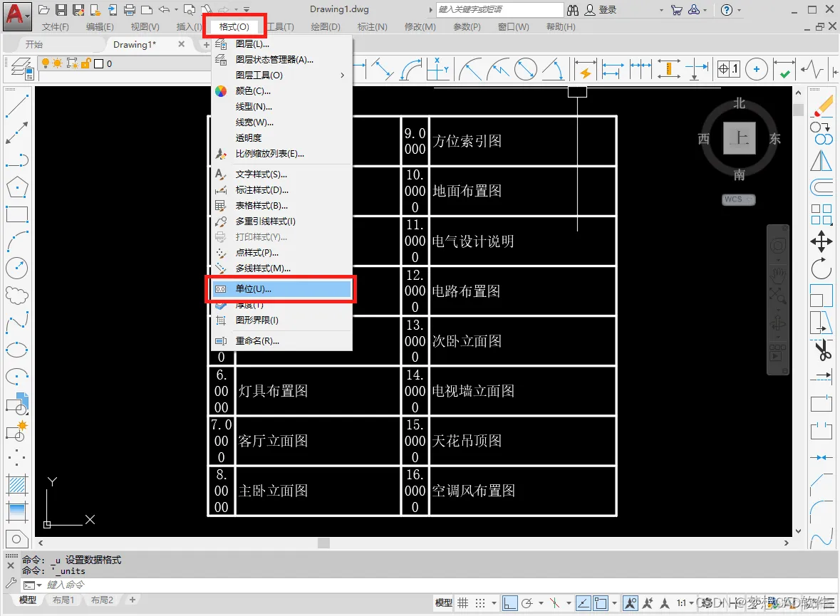
Task: Click the 模型 button in status bar
Action: pyautogui.click(x=444, y=603)
